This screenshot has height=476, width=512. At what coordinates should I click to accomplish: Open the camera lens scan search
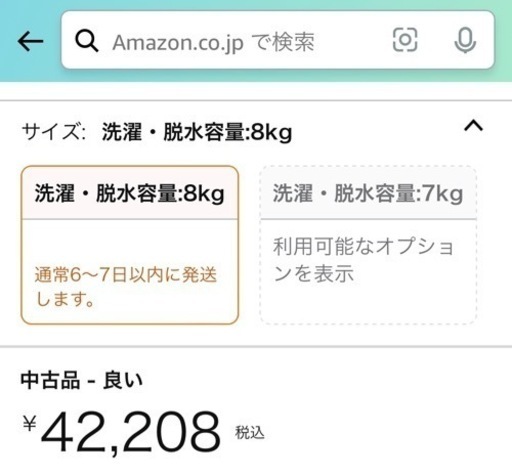pos(405,40)
